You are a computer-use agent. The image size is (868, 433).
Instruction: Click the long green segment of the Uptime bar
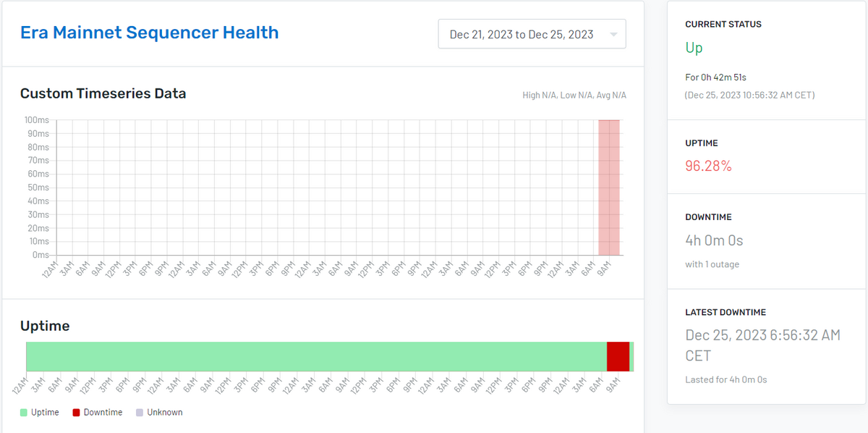point(316,356)
